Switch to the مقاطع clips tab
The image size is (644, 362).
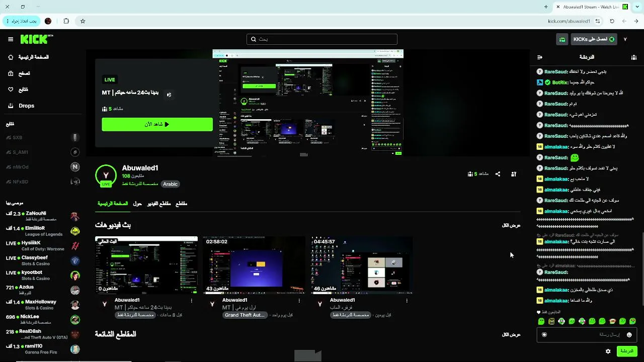pyautogui.click(x=181, y=204)
